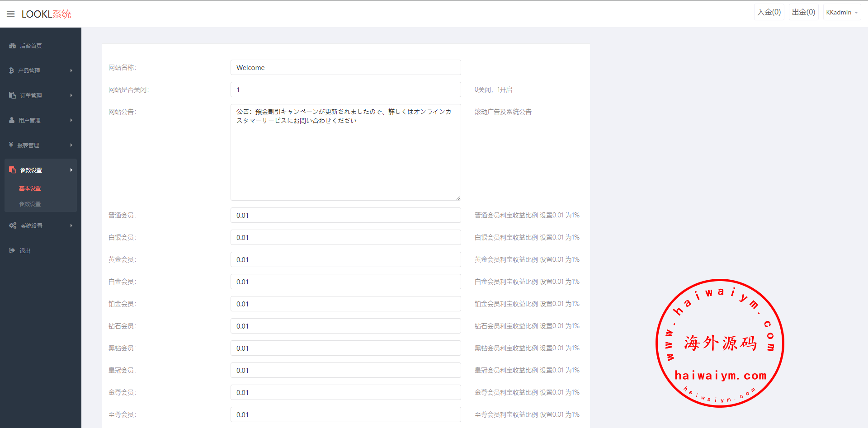Click the user icon for 用户管理

(12, 120)
